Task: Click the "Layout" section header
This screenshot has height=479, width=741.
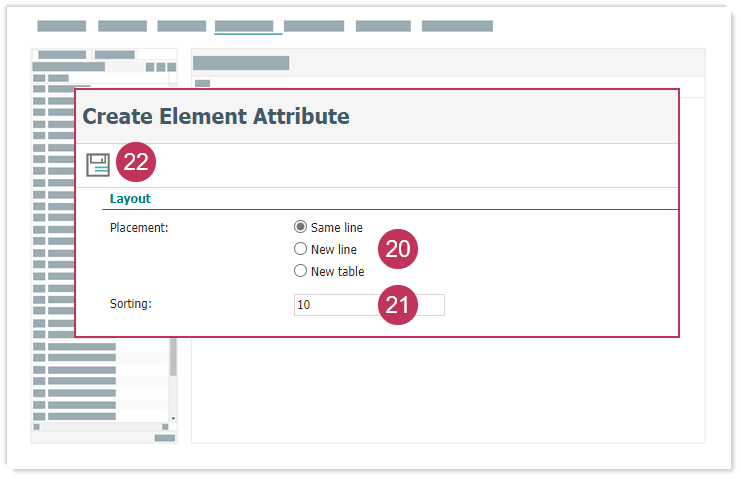Action: pos(130,199)
